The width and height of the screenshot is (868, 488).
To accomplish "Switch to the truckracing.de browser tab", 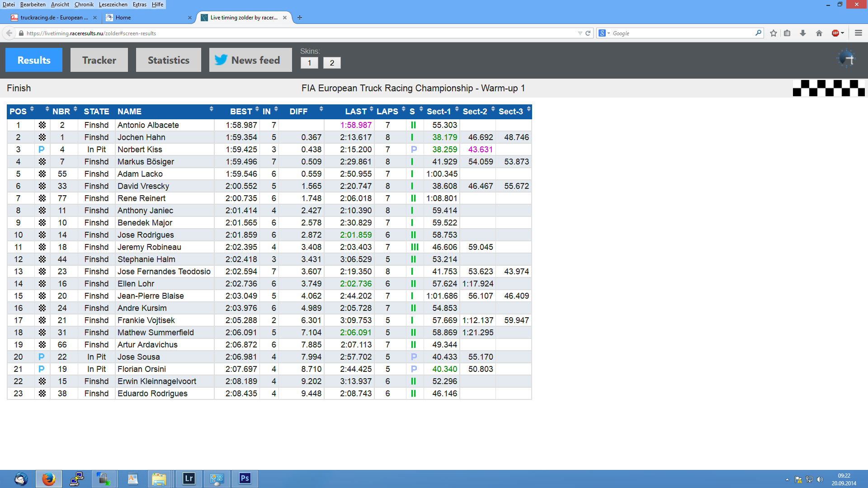I will tap(53, 18).
